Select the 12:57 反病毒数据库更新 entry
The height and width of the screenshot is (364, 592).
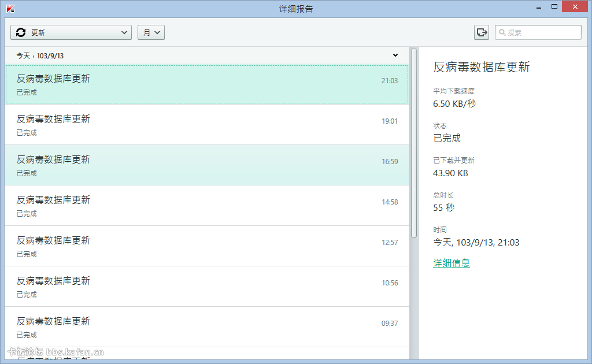207,246
